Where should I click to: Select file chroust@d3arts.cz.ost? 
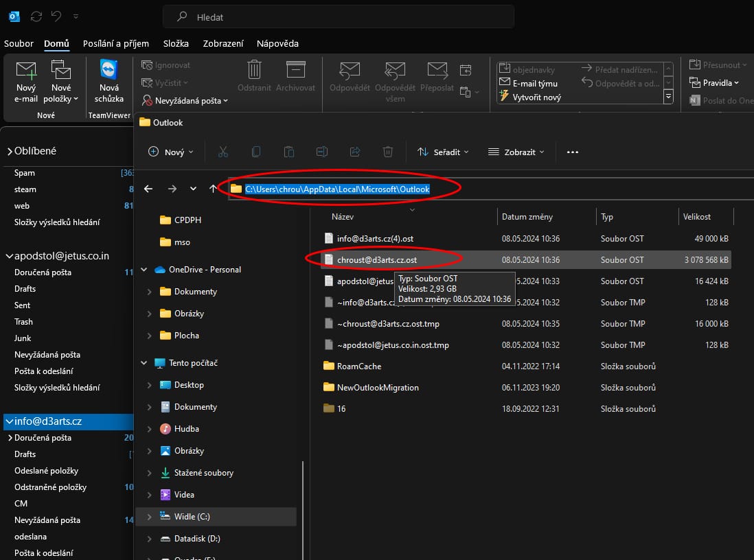[x=525, y=259]
